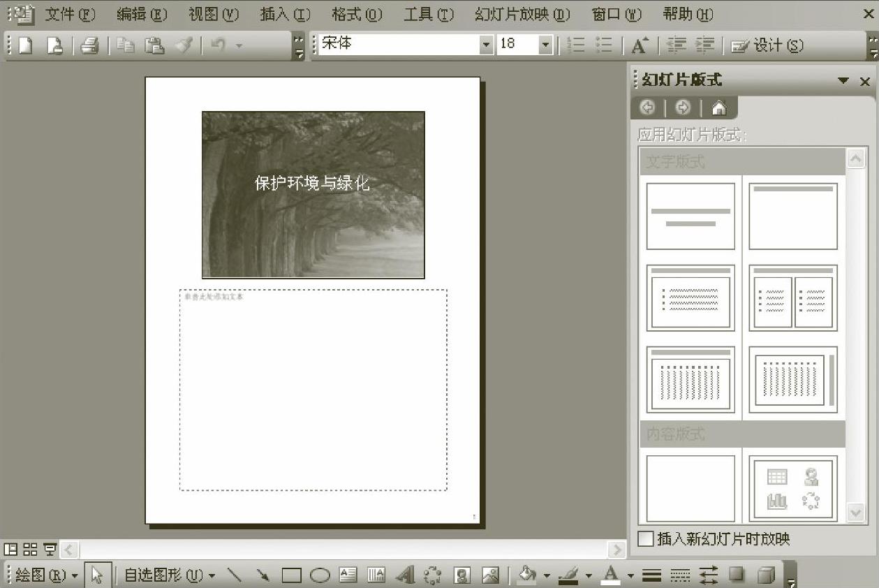Click the Decrease Indent icon
Screen dimensions: 879x588
point(677,45)
